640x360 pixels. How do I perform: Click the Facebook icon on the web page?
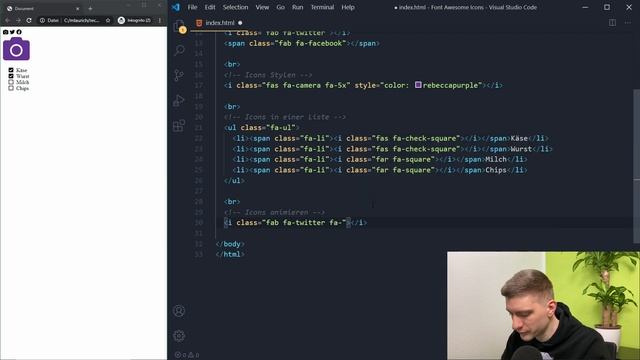coord(19,32)
